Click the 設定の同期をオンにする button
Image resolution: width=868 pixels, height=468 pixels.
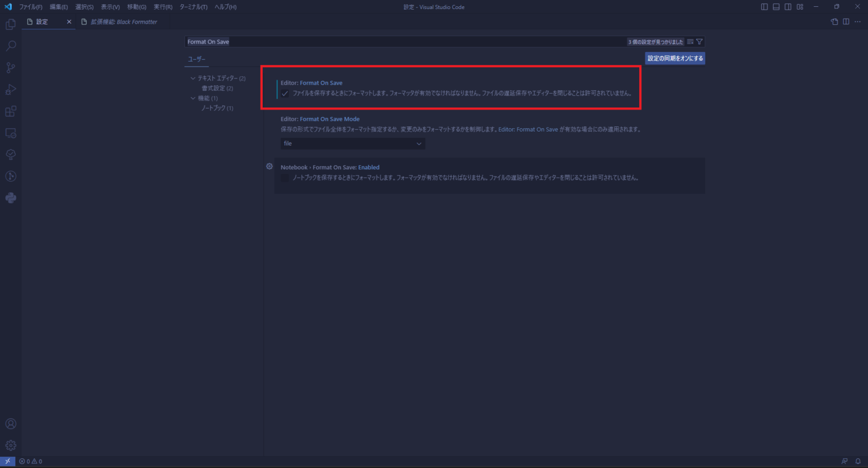(675, 58)
